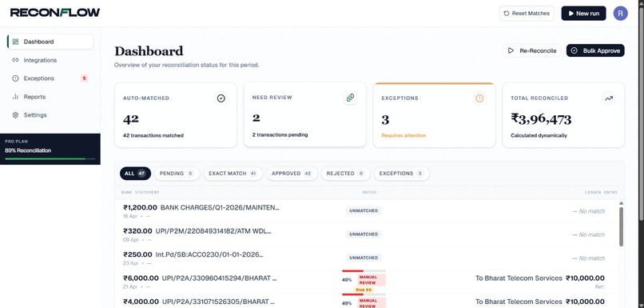The height and width of the screenshot is (308, 644).
Task: Click the red 5 badge on Exceptions
Action: pyautogui.click(x=84, y=78)
